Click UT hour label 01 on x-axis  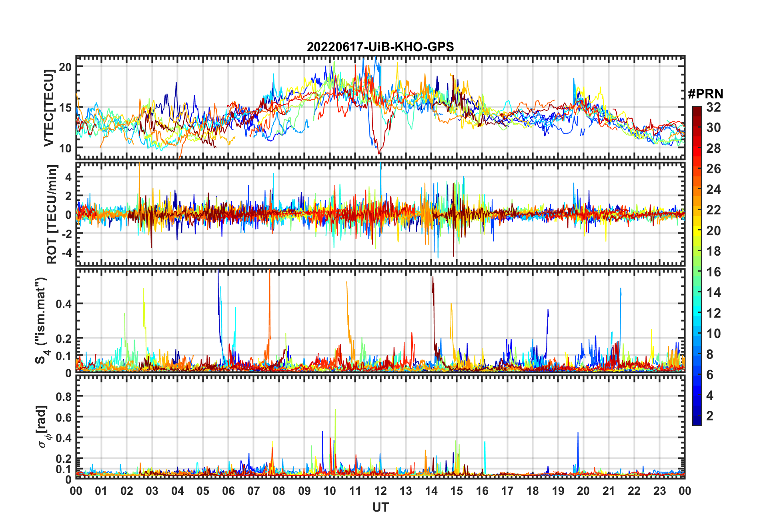point(101,491)
